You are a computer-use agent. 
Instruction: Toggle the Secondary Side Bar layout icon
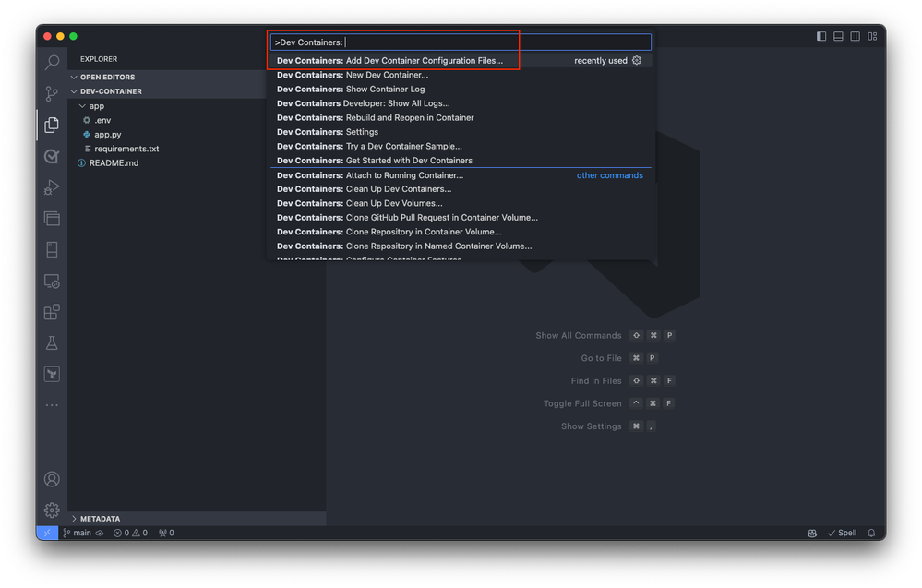(856, 36)
